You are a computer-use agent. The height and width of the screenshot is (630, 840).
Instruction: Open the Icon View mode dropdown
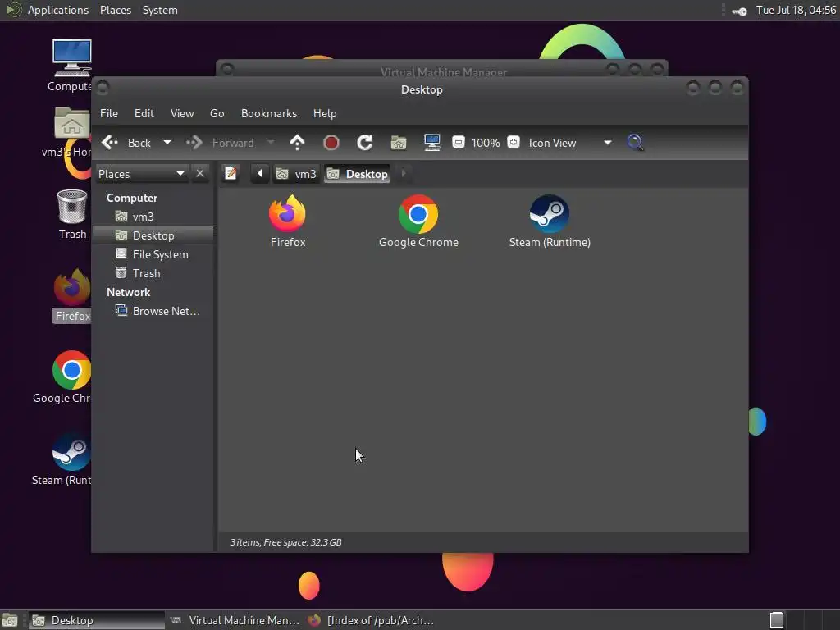click(569, 143)
